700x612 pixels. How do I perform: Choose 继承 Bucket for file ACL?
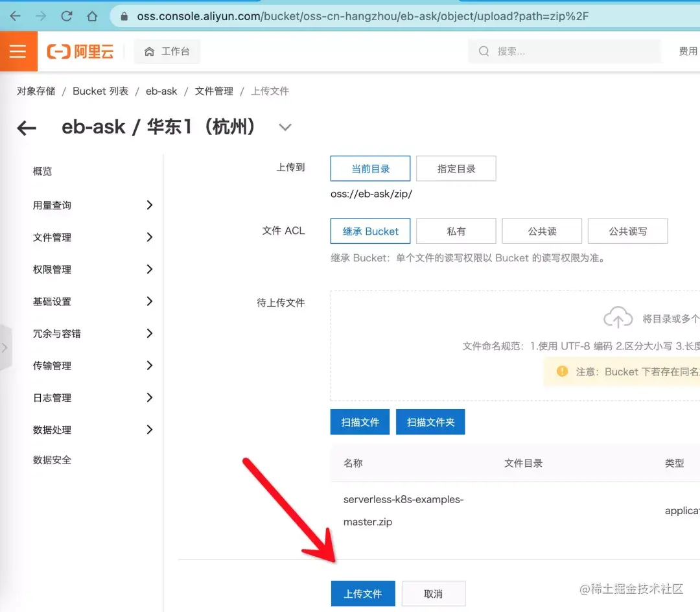click(370, 231)
